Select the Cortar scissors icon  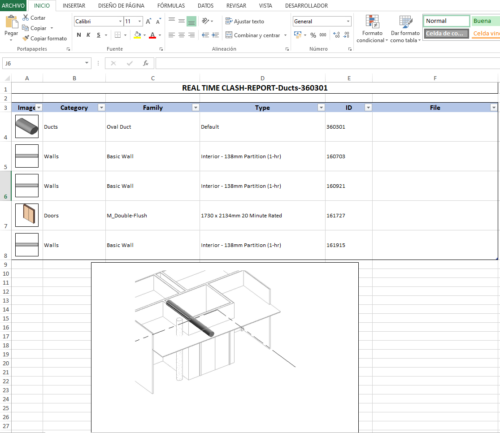(x=25, y=17)
